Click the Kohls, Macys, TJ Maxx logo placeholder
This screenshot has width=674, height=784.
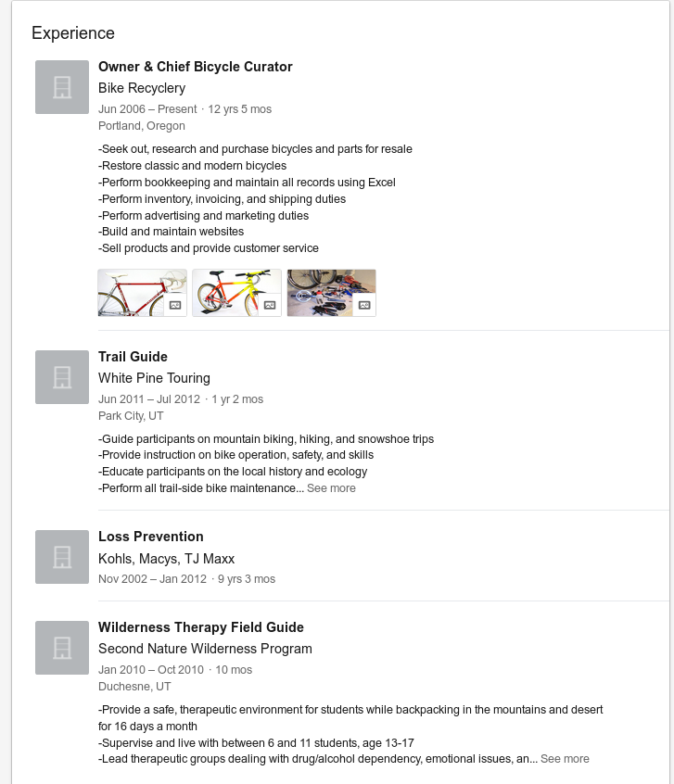coord(62,557)
